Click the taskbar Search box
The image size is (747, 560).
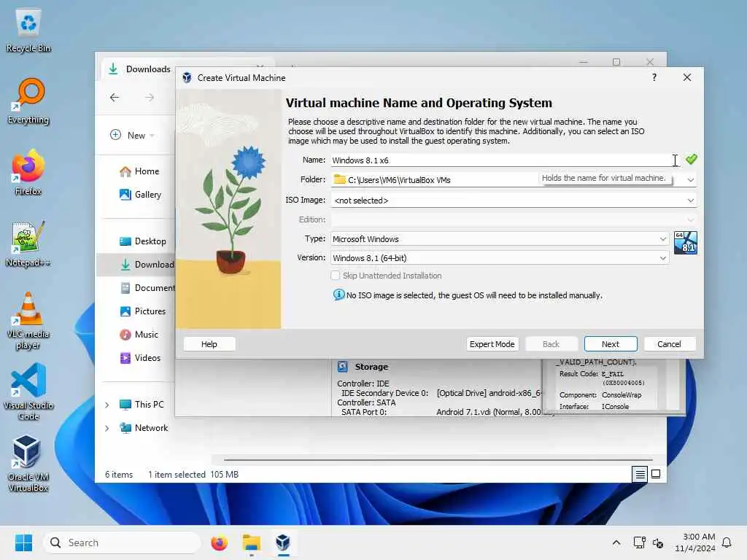(122, 542)
